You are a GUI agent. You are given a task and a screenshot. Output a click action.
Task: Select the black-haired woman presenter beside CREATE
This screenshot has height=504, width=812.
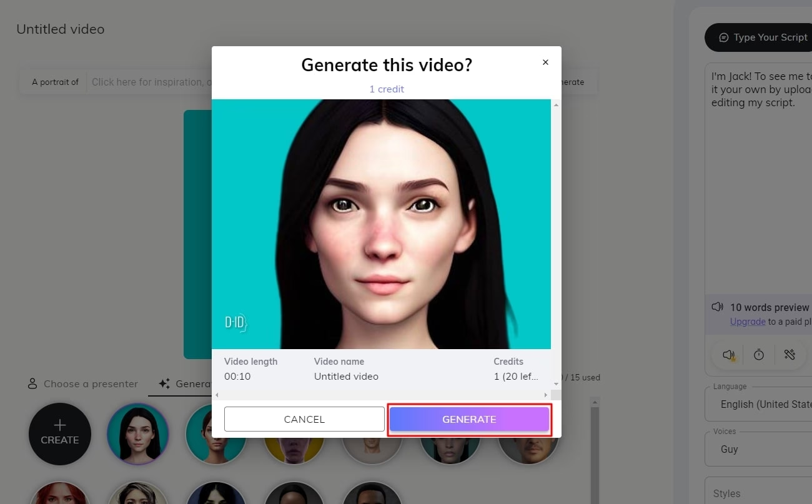point(138,434)
